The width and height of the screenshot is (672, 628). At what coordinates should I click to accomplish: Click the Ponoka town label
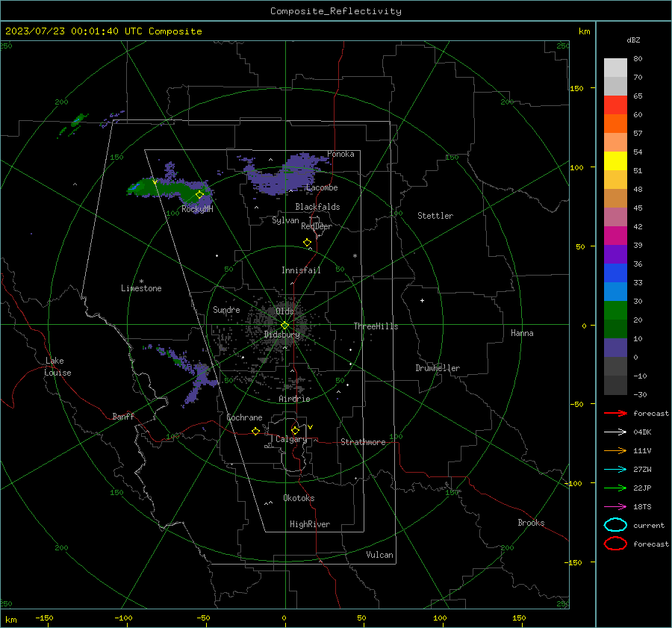click(x=340, y=154)
